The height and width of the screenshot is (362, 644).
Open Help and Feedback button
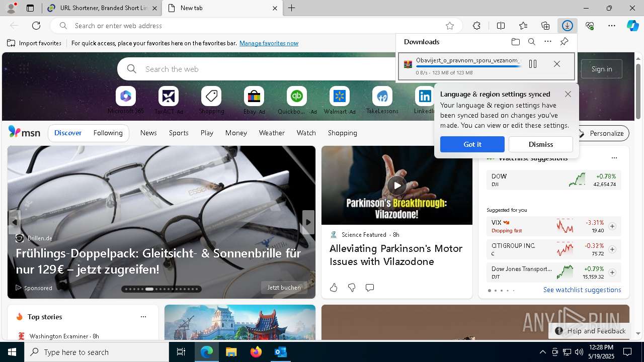(590, 331)
